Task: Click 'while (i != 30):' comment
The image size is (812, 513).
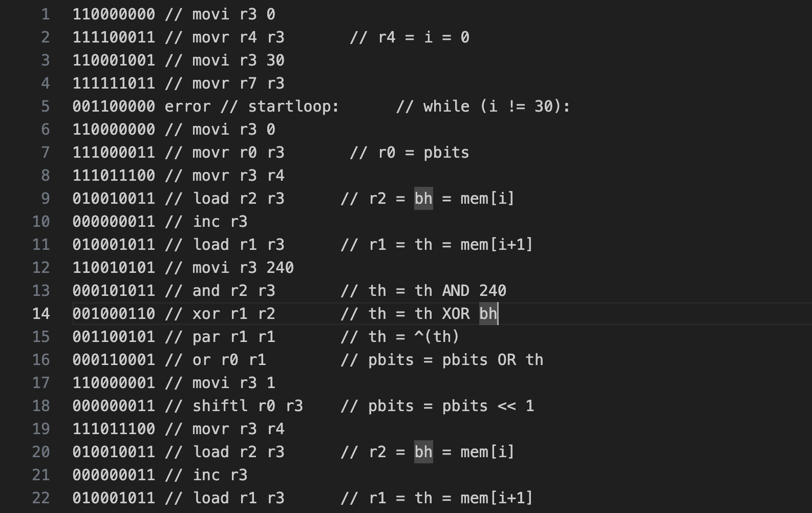Action: [x=497, y=106]
